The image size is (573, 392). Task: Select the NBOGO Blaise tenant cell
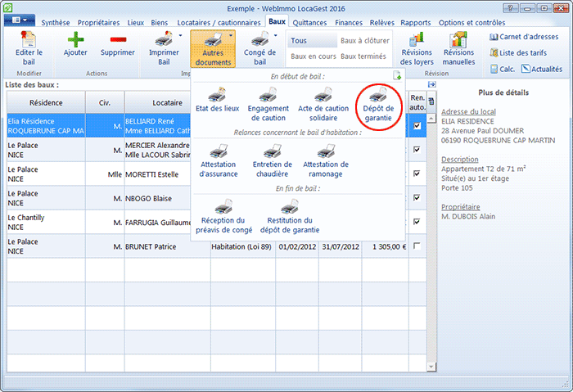158,198
